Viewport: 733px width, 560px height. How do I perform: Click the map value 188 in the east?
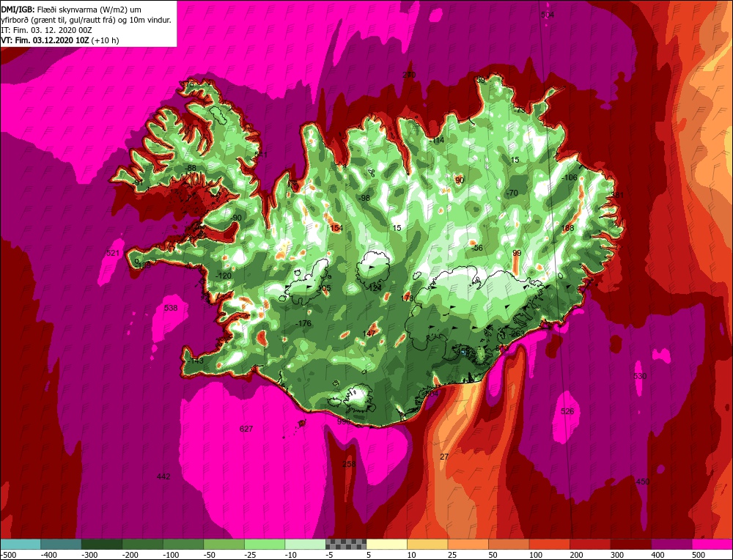[x=567, y=228]
